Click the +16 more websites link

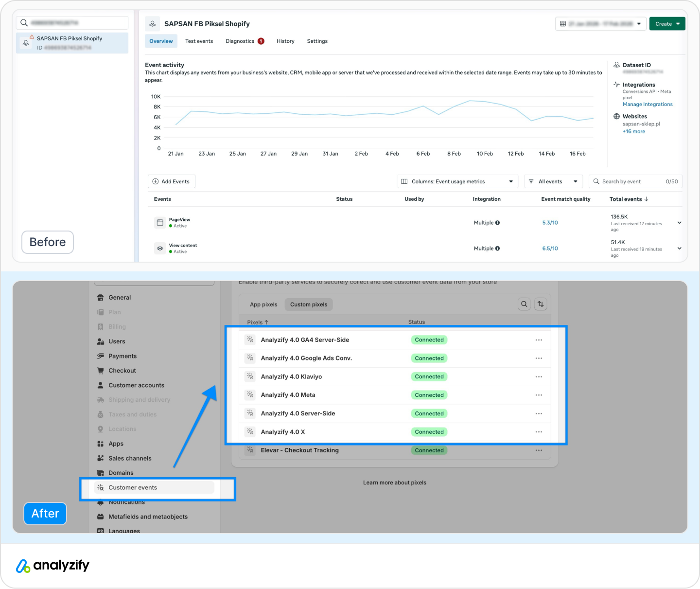click(x=634, y=132)
